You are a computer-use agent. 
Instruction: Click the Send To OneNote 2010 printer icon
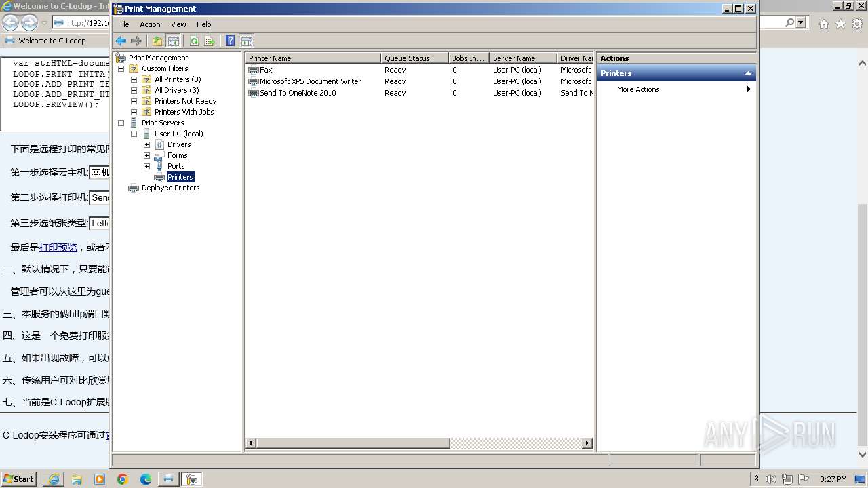[x=254, y=93]
